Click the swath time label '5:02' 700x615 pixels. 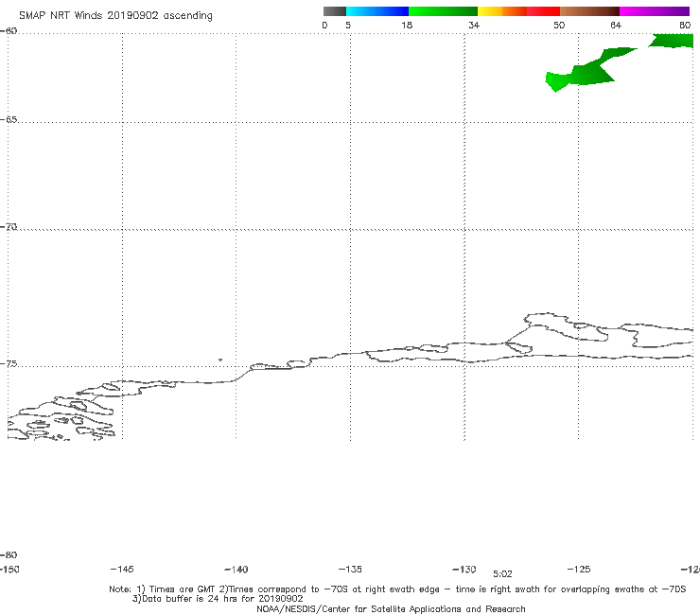click(502, 574)
